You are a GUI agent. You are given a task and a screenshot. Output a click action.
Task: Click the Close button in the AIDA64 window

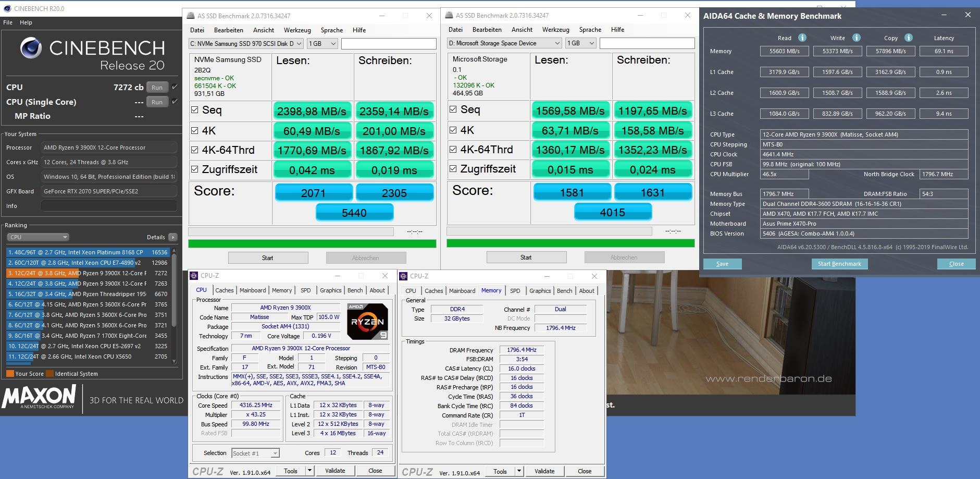(x=957, y=264)
